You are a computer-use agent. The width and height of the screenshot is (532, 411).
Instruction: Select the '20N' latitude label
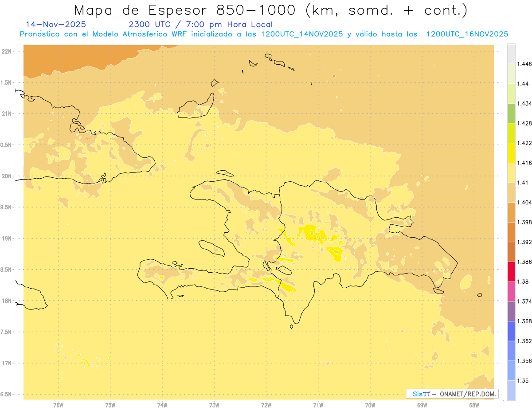coord(7,176)
